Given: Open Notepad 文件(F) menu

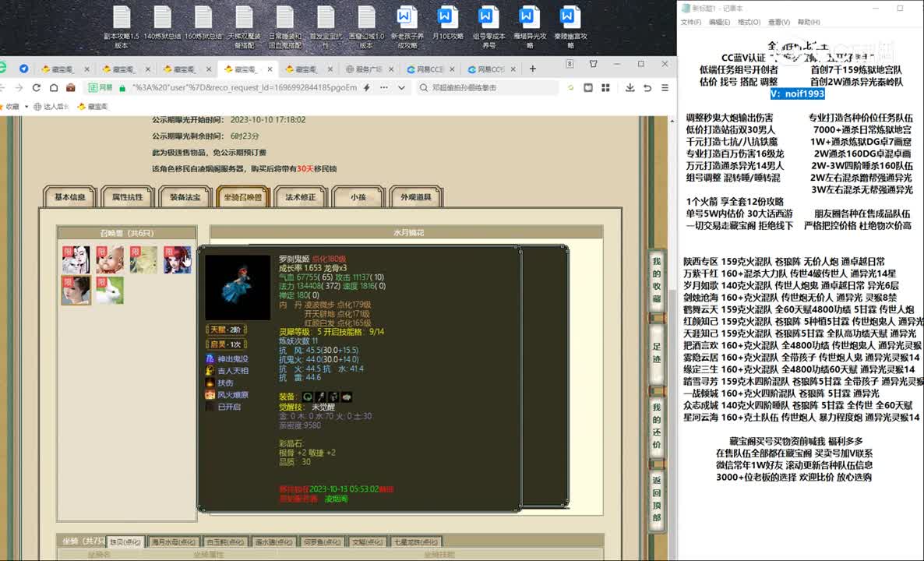Looking at the screenshot, I should 690,22.
